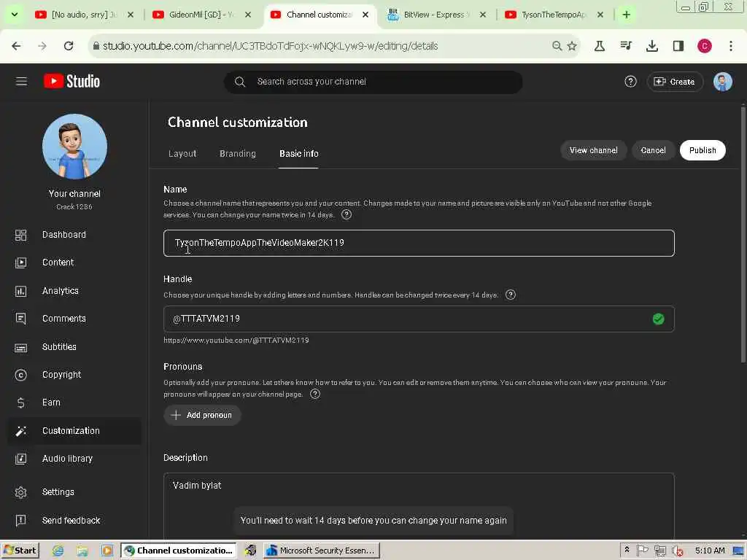Viewport: 747px width, 560px height.
Task: Open Chrome three-dot menu
Action: pos(730,46)
